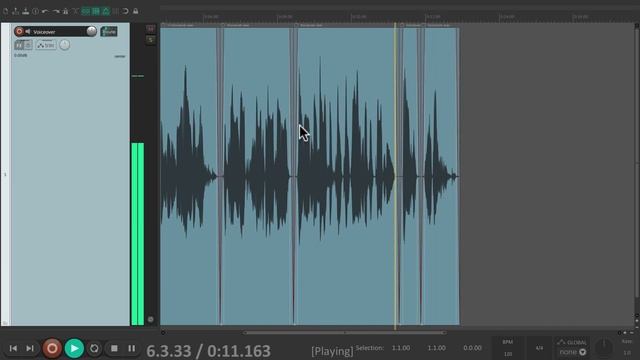Click the [Playing] status text

tap(332, 351)
